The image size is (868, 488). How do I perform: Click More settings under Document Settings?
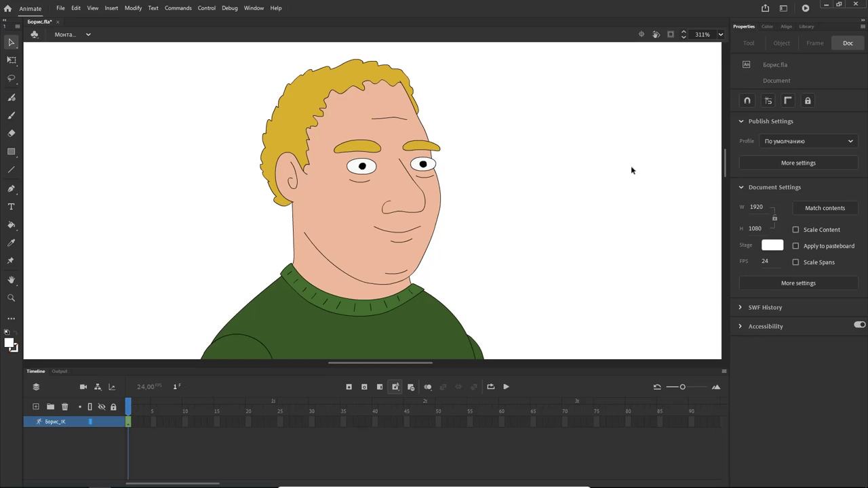(798, 283)
